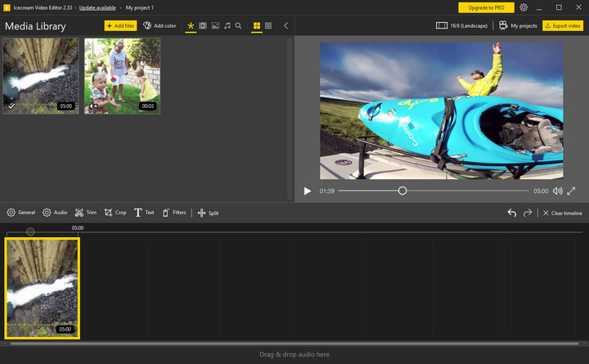Expand preview to fullscreen
Image resolution: width=589 pixels, height=364 pixels.
(x=571, y=191)
